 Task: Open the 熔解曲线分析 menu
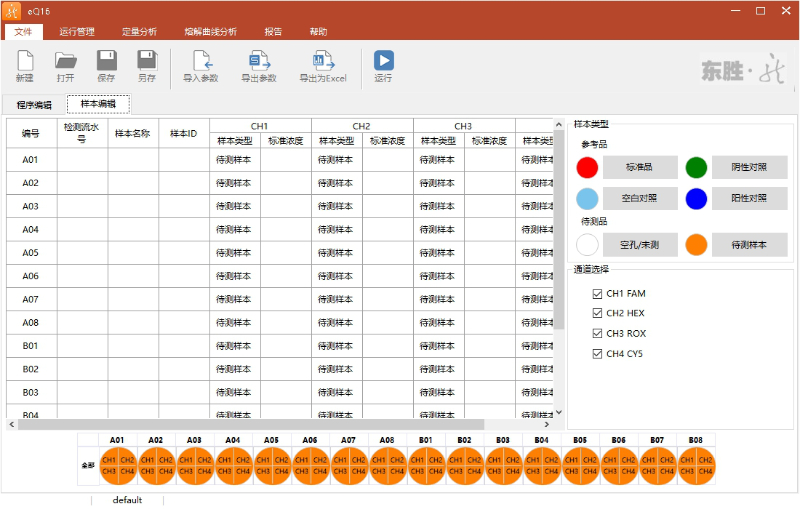[211, 32]
